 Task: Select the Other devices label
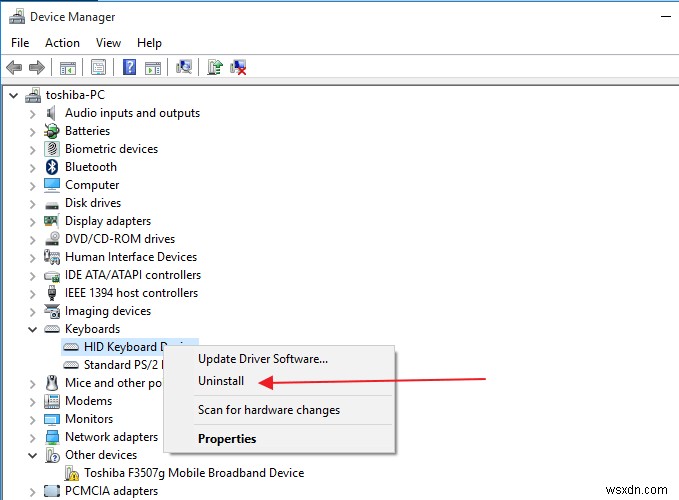(x=101, y=455)
